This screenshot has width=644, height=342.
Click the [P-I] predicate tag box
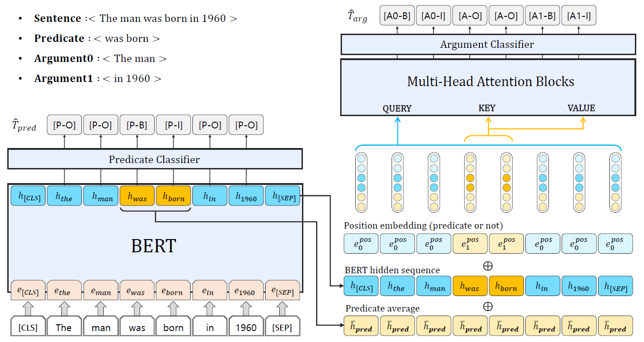tap(173, 125)
